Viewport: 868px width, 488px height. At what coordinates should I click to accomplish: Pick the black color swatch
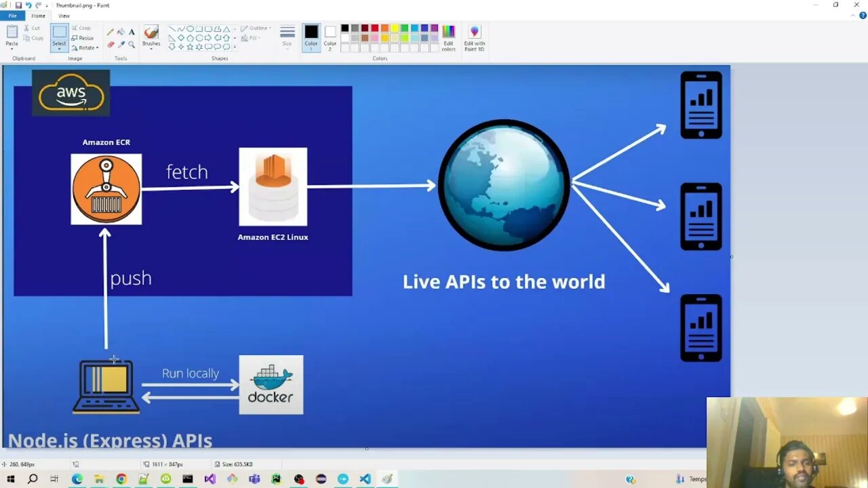point(344,28)
